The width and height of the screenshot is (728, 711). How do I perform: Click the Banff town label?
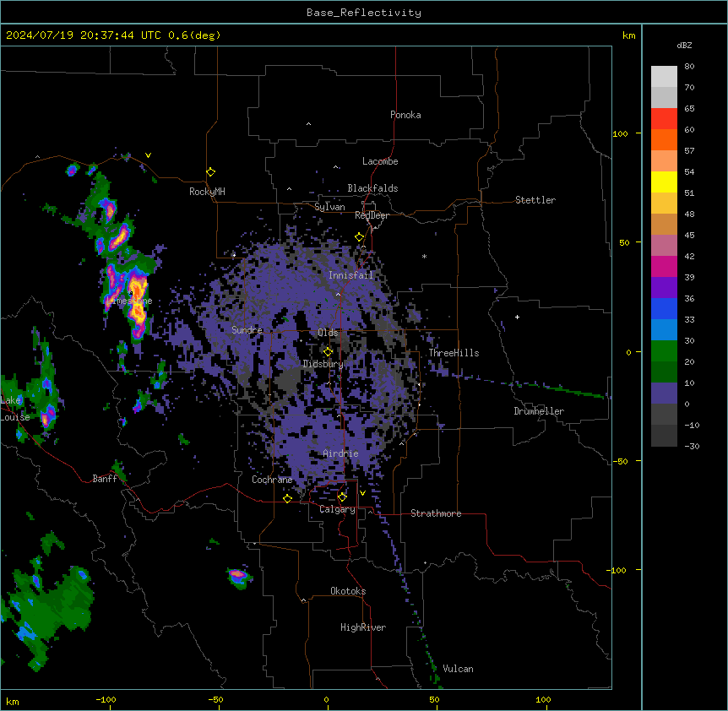[105, 479]
